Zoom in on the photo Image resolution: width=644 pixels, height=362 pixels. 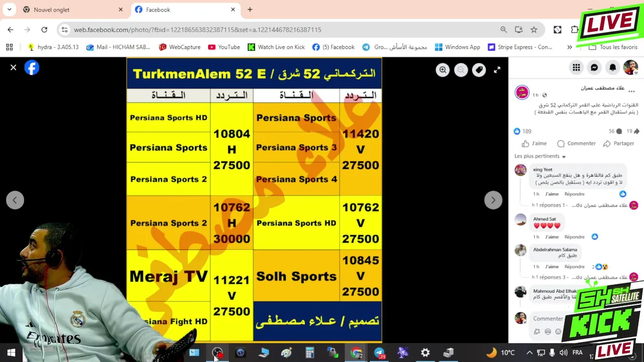coord(443,70)
